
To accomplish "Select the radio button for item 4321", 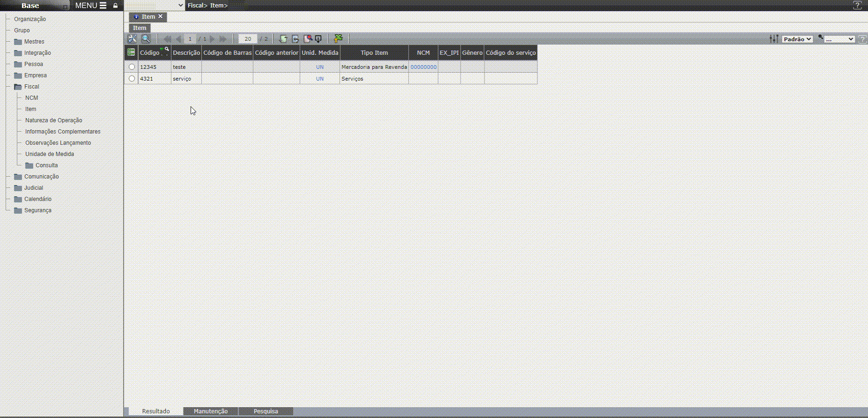I will [x=132, y=79].
